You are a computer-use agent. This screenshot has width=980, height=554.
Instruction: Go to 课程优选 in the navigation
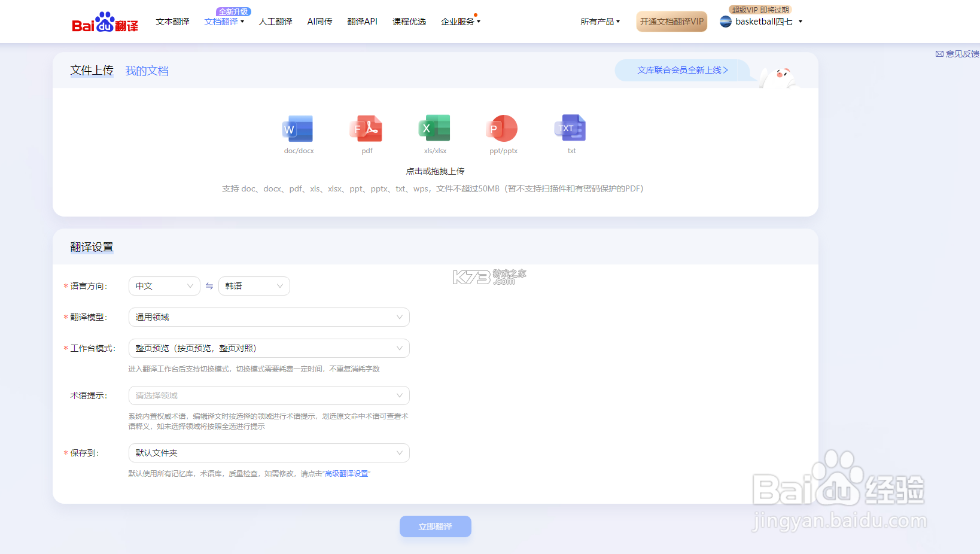pos(409,22)
